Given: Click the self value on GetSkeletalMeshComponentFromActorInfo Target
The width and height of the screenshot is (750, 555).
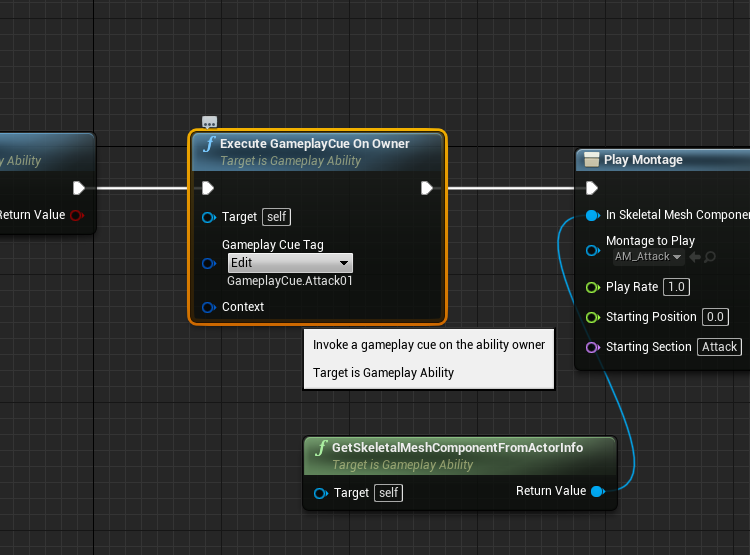Looking at the screenshot, I should tap(388, 493).
